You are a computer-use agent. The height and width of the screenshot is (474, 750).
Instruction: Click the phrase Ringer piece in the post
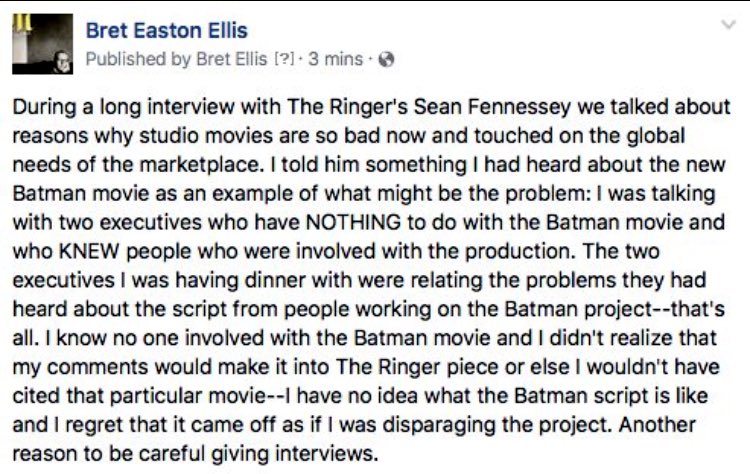(433, 367)
